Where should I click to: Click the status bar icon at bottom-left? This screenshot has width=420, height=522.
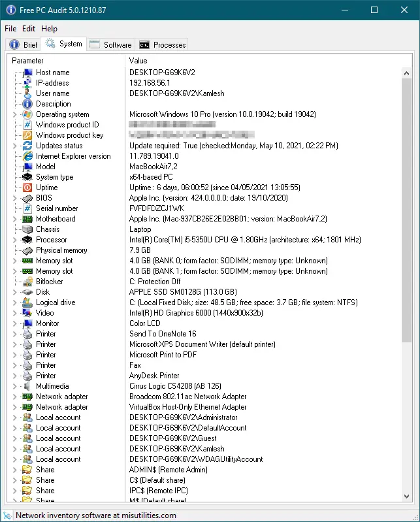click(x=7, y=515)
